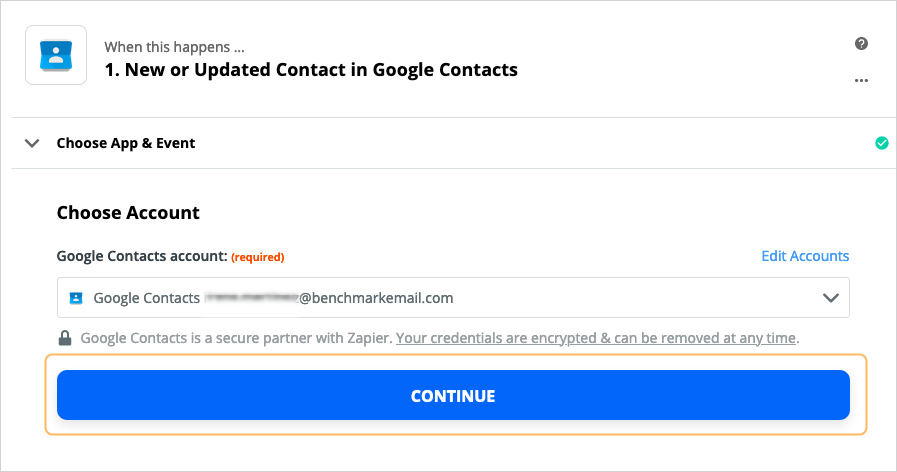Click the When this happens label
This screenshot has width=897, height=472.
tap(174, 47)
